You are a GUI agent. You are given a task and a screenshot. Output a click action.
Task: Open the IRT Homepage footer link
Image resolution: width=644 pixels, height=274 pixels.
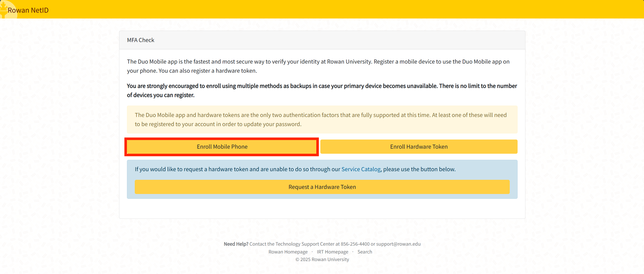point(332,252)
